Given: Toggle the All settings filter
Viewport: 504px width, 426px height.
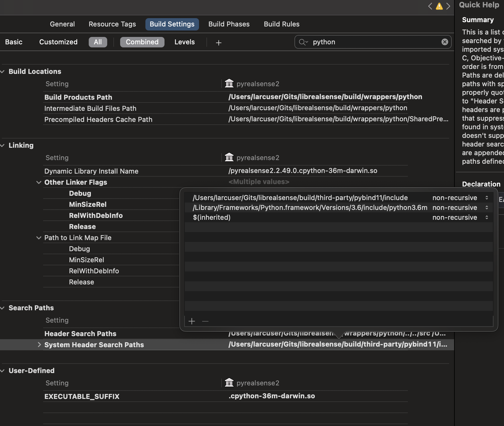Looking at the screenshot, I should point(98,42).
